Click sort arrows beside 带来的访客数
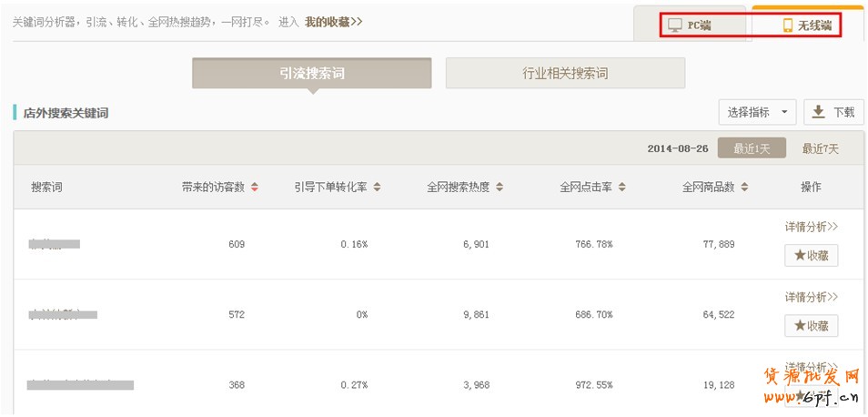868x417 pixels. click(255, 188)
